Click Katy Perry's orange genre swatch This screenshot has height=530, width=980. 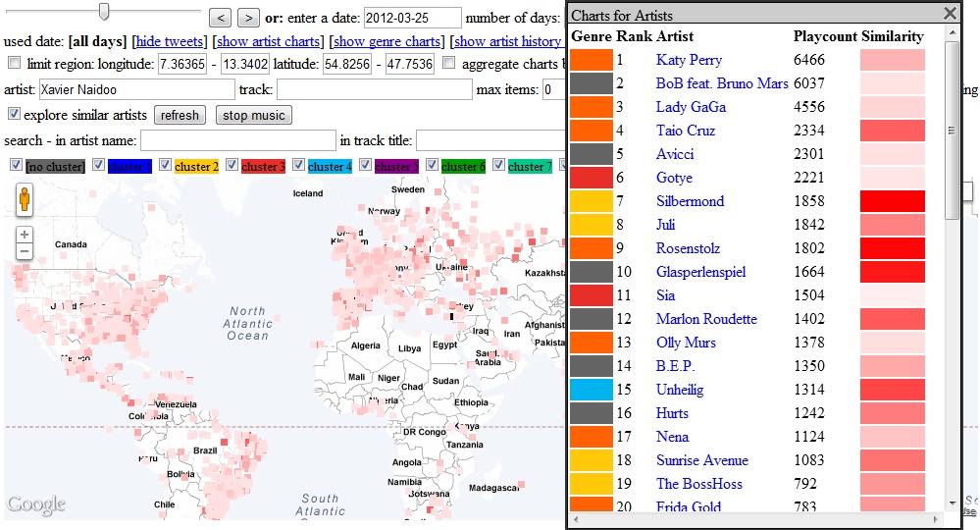pos(592,60)
